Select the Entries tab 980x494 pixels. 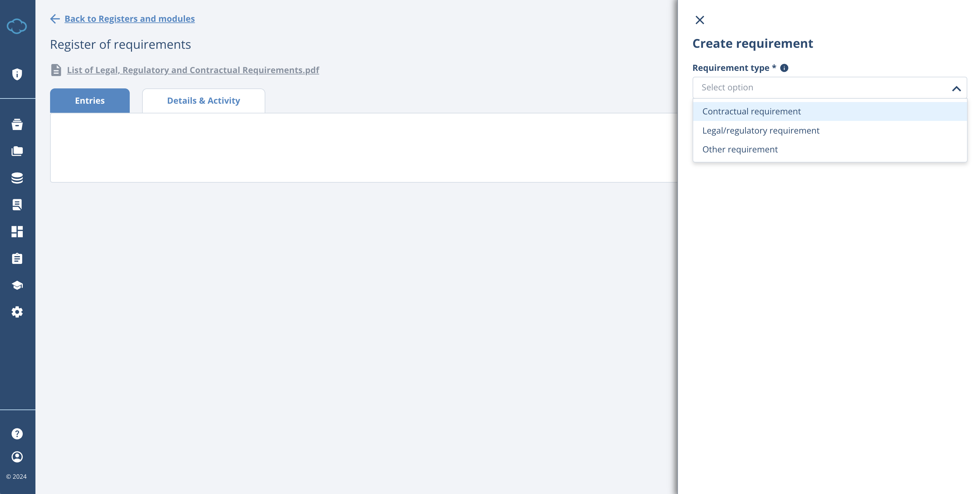click(x=90, y=101)
